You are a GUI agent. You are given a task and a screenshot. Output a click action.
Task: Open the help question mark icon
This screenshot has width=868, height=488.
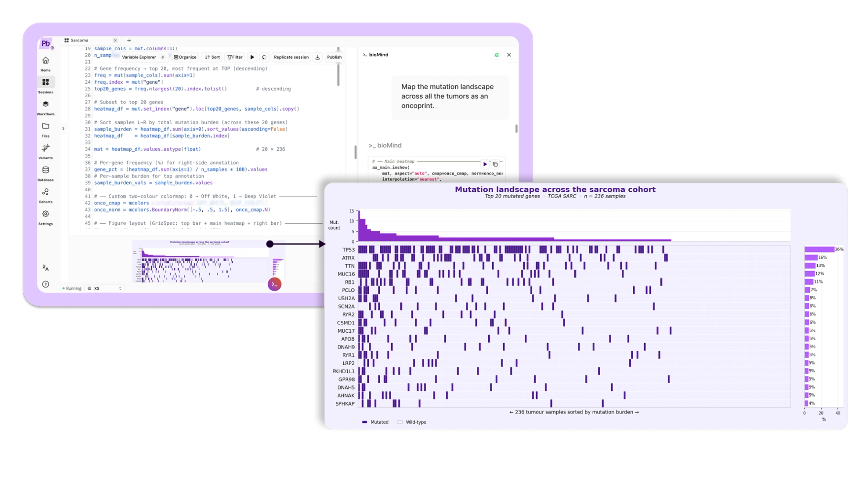click(45, 284)
